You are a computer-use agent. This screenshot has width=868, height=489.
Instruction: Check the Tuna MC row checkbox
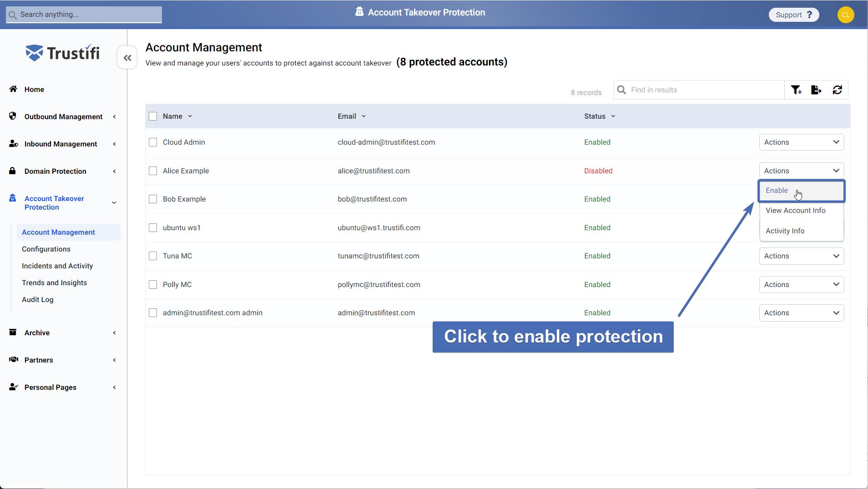pos(153,256)
